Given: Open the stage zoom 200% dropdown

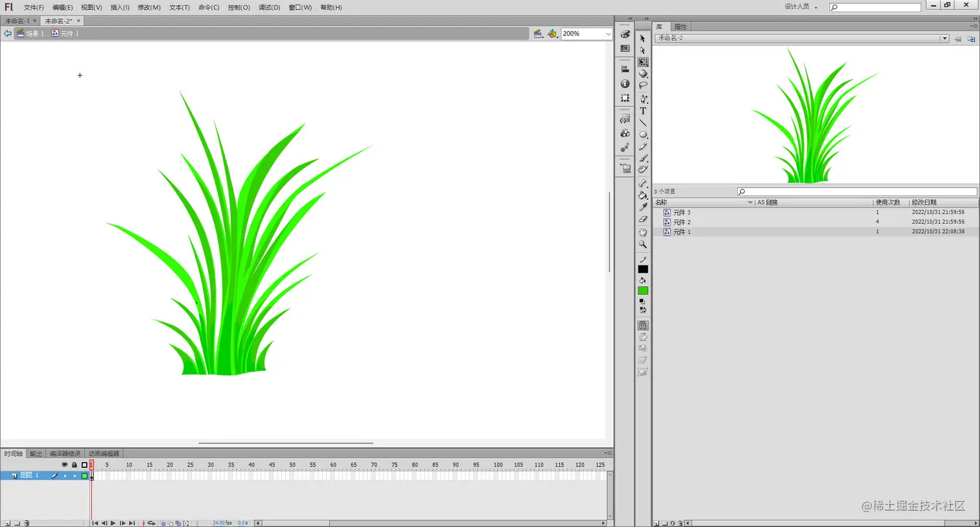Looking at the screenshot, I should [609, 34].
